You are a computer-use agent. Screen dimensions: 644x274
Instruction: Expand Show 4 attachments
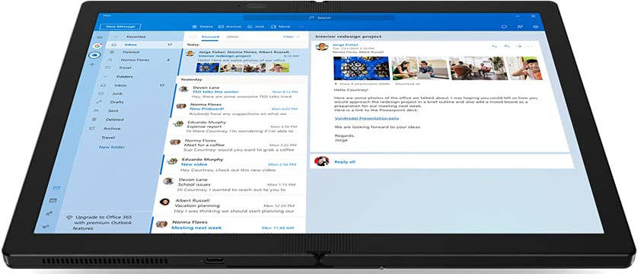click(x=363, y=84)
